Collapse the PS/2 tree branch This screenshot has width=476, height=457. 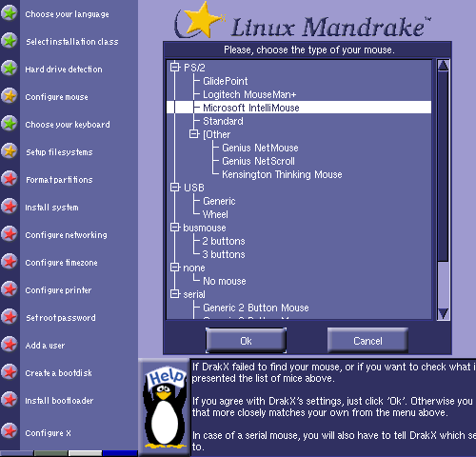coord(174,67)
